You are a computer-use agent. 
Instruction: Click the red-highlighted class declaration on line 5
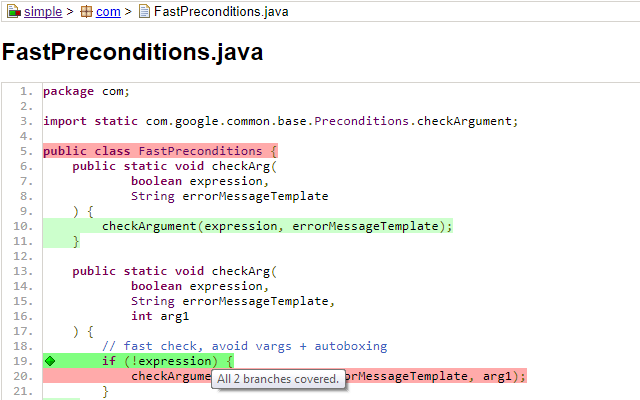(x=152, y=151)
